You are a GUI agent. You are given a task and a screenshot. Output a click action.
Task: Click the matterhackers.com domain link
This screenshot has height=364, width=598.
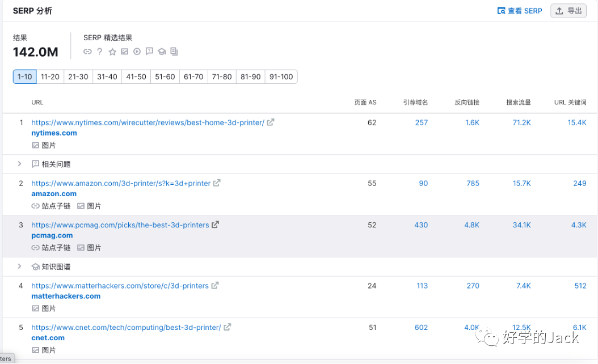pos(66,296)
